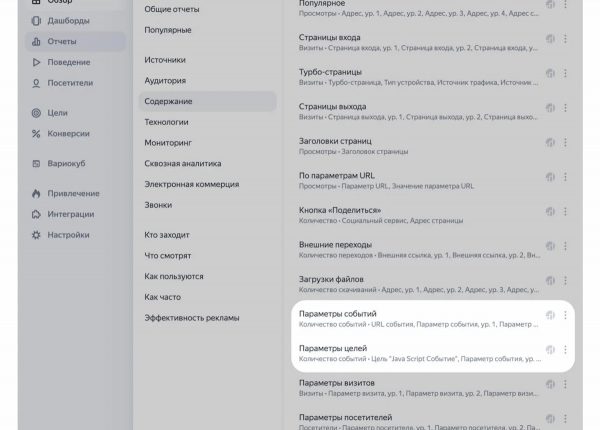Open the Эффективность рекламы report group
600x430 pixels.
coord(192,318)
